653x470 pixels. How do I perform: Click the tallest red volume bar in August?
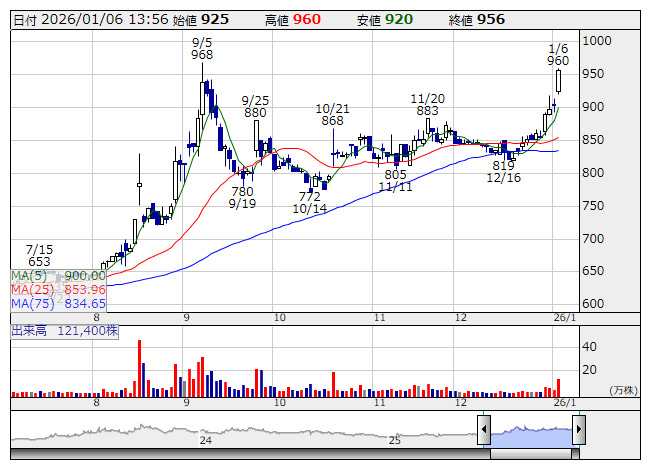140,368
